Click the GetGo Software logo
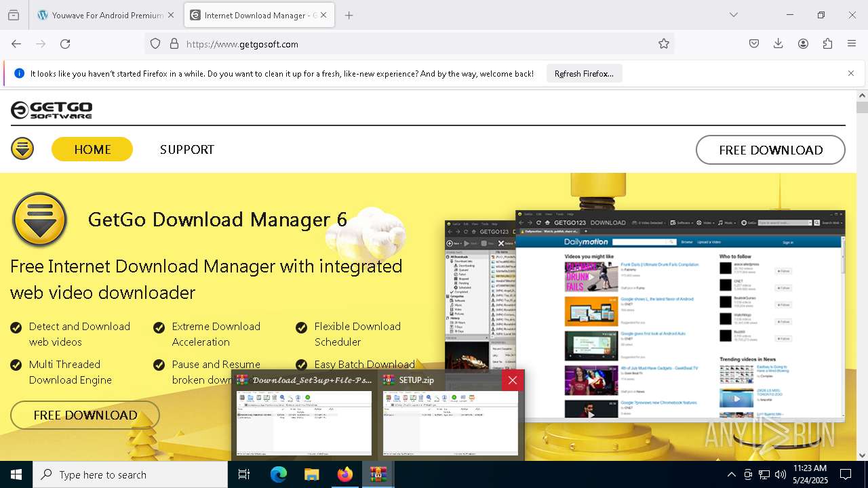The height and width of the screenshot is (488, 868). tap(52, 110)
